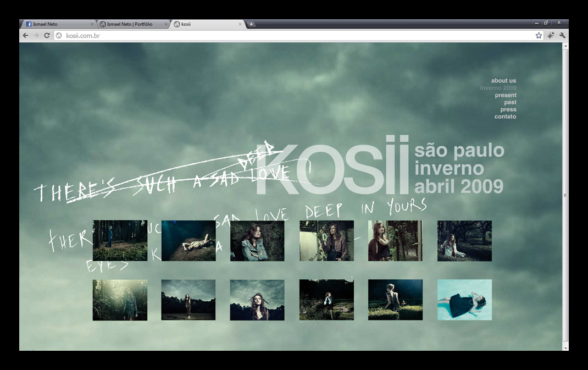588x370 pixels.
Task: Click the browser forward arrow
Action: pyautogui.click(x=36, y=36)
